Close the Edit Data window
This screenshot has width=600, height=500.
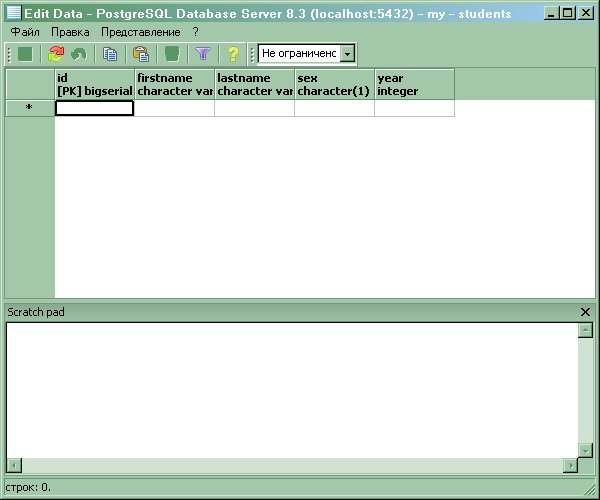click(586, 13)
